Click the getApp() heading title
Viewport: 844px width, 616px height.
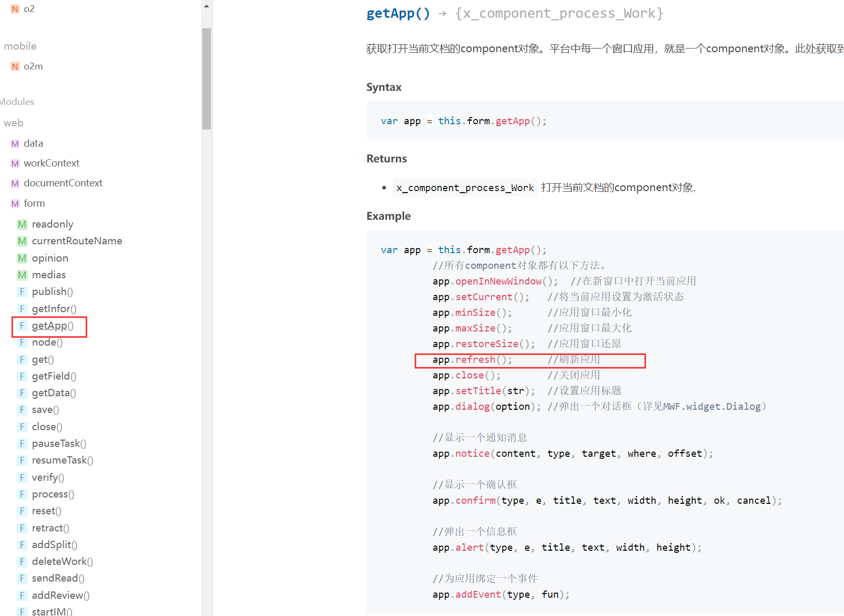pyautogui.click(x=398, y=14)
